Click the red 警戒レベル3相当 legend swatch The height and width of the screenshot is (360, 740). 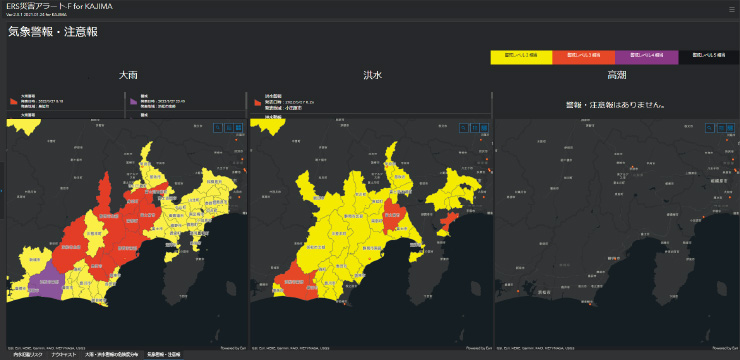[x=584, y=57]
